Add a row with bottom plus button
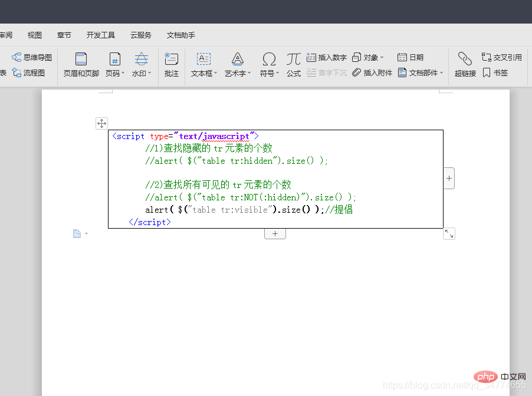The height and width of the screenshot is (396, 532). click(275, 234)
